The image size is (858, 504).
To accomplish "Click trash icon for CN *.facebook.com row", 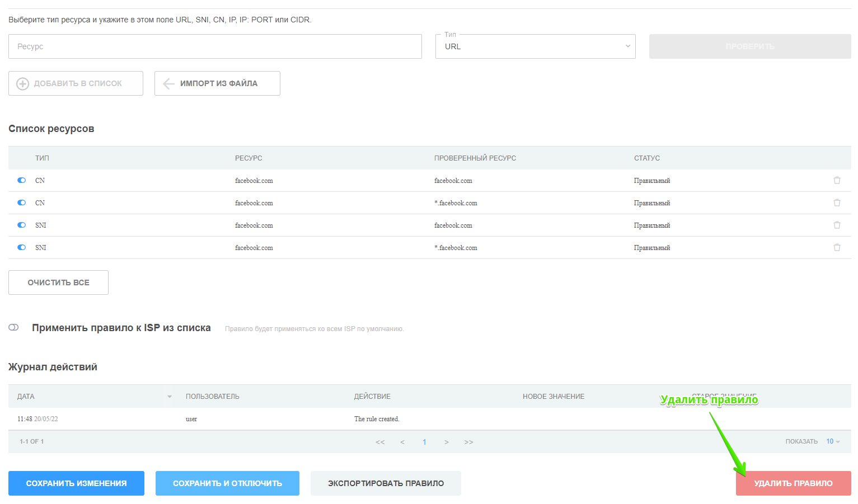I will tap(837, 202).
